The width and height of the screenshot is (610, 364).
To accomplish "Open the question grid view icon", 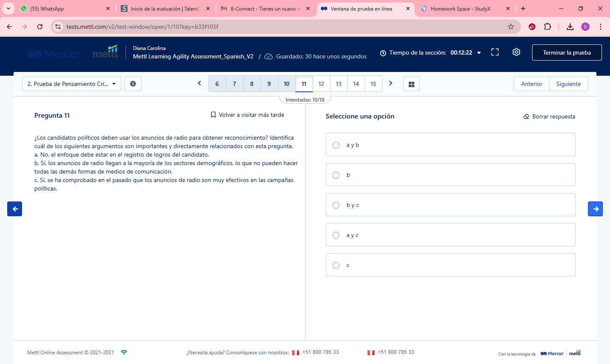I will 411,84.
